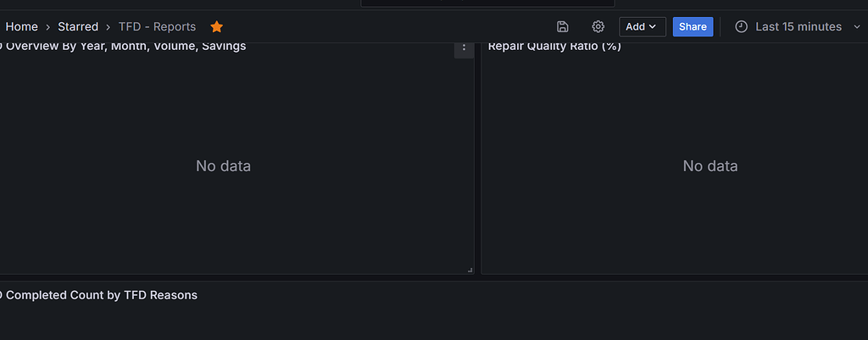Viewport: 868px width, 340px height.
Task: Click the clock icon in time picker
Action: coord(741,27)
